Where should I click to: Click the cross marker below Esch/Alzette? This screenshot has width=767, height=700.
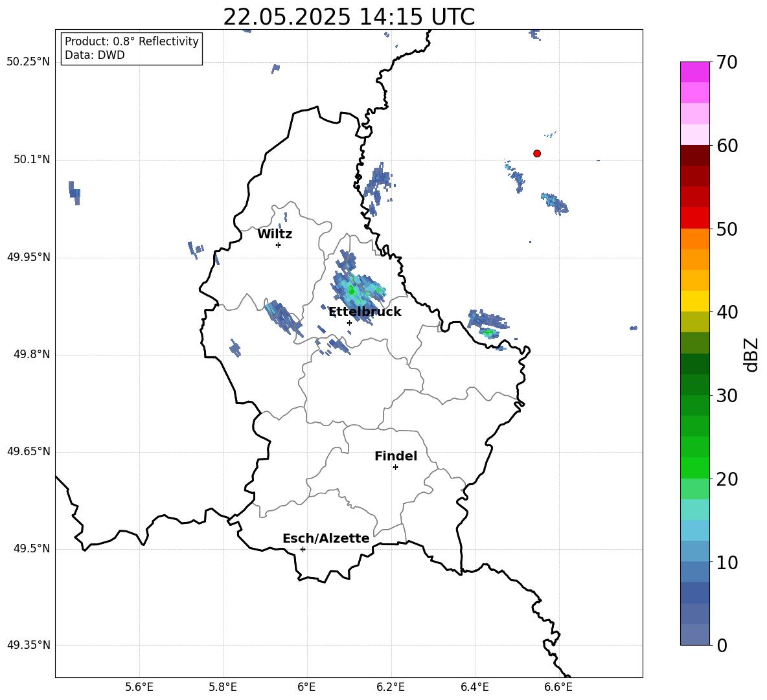303,549
